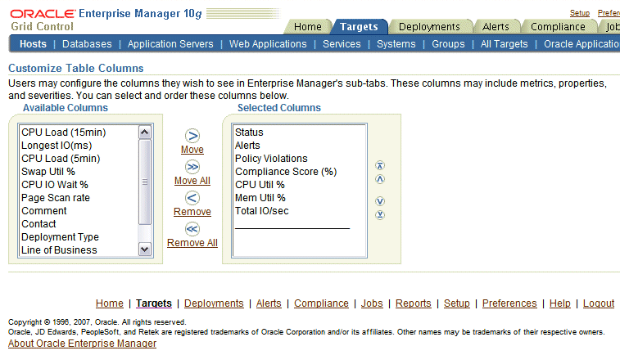Screen dimensions: 620x364
Task: Click the footer Jobs link
Action: (372, 303)
